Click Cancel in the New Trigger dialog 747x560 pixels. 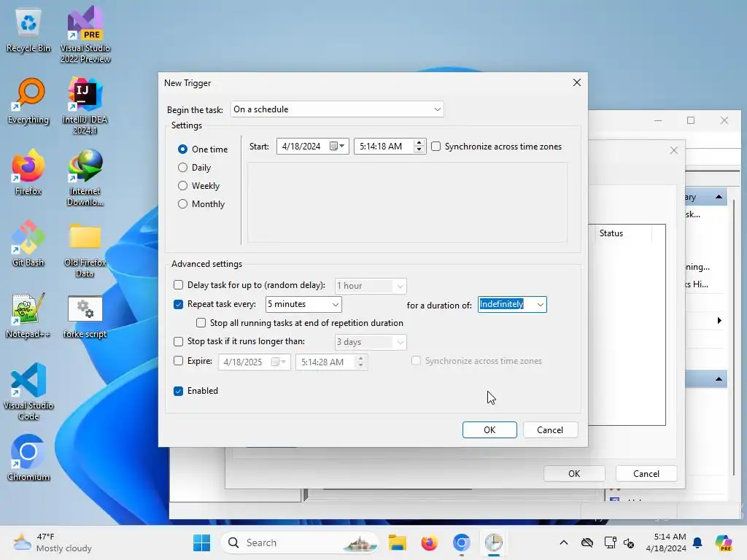(550, 430)
